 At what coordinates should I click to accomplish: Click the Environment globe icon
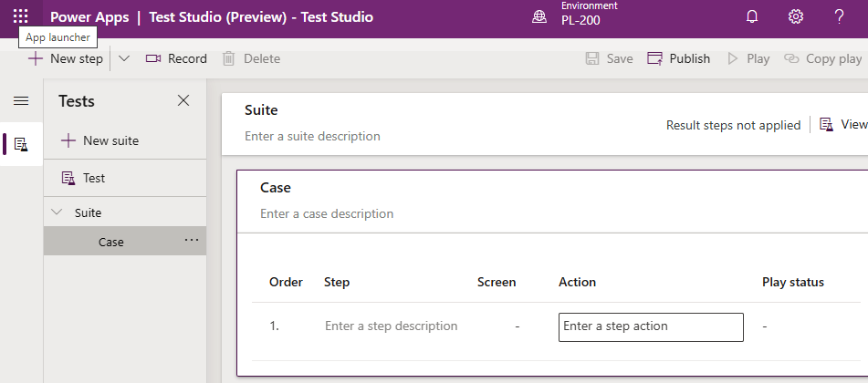click(539, 16)
